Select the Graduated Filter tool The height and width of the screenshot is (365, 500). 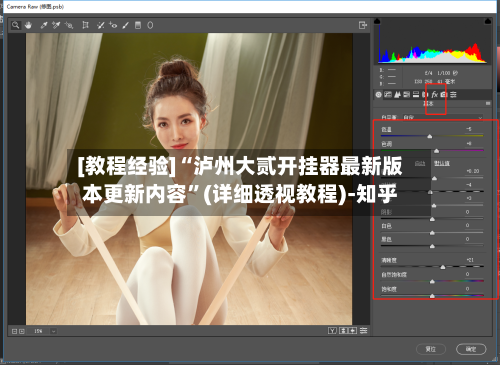[x=138, y=25]
